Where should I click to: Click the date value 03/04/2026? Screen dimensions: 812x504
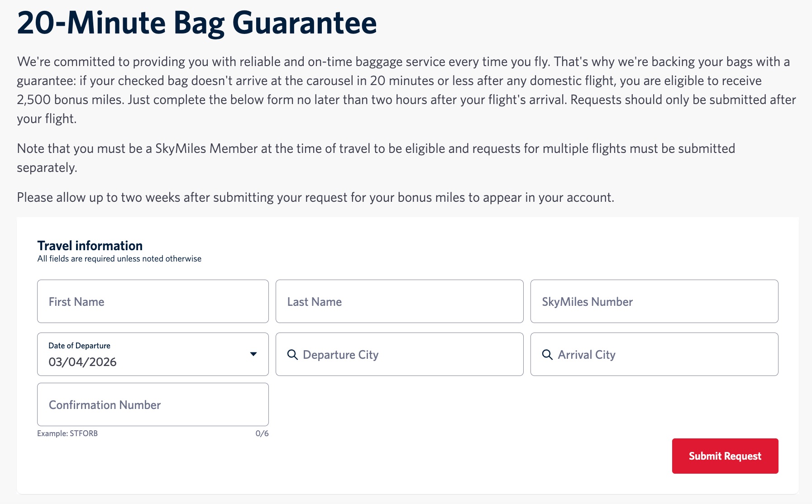83,361
